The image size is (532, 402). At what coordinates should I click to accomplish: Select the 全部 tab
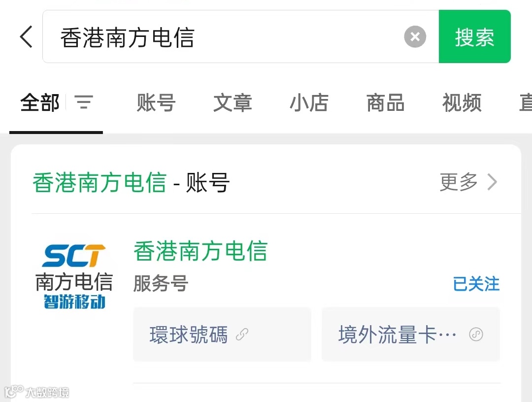pyautogui.click(x=40, y=102)
